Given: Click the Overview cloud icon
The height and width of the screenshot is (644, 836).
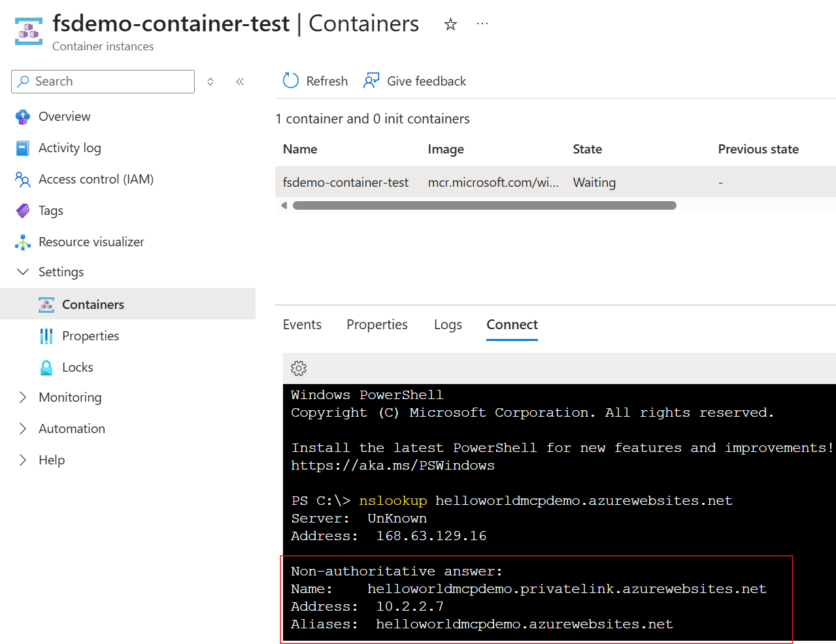Looking at the screenshot, I should (23, 117).
